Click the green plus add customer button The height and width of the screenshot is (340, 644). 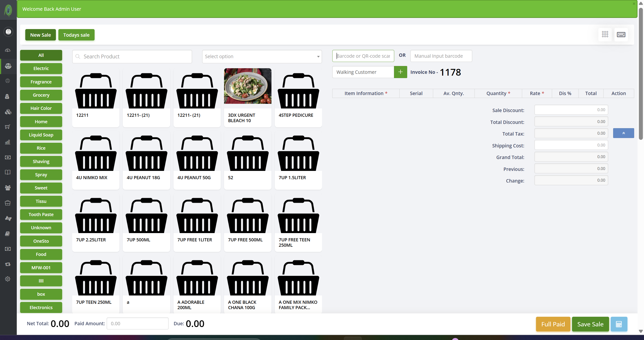[x=400, y=72]
